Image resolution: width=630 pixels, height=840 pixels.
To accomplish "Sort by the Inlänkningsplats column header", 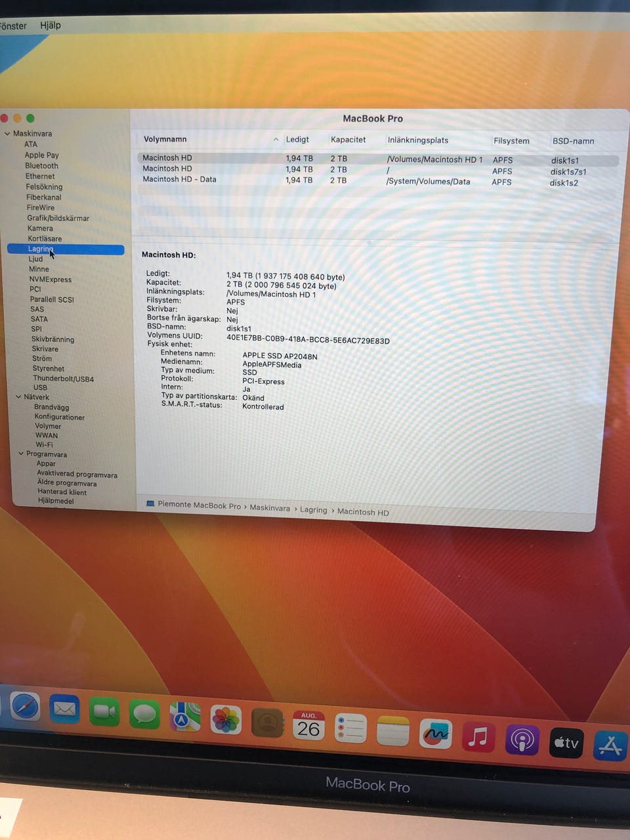I will coord(418,140).
